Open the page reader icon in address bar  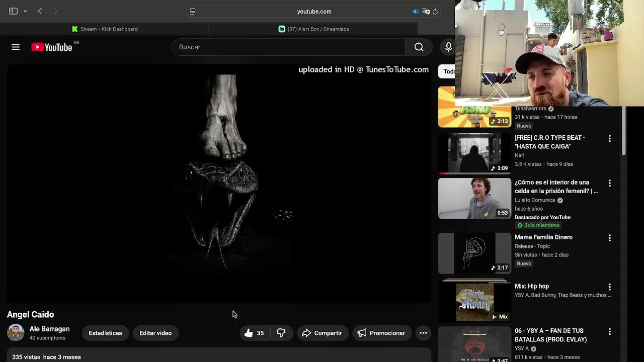(193, 11)
